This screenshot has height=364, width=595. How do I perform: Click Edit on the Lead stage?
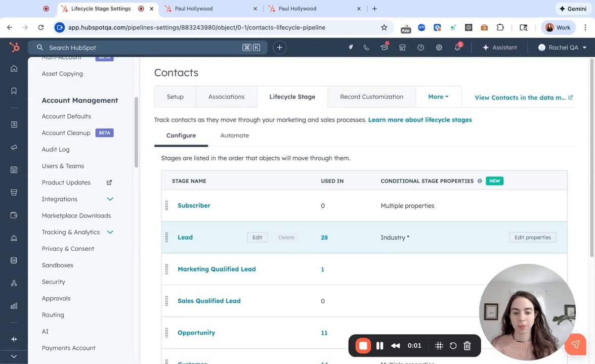(x=257, y=238)
